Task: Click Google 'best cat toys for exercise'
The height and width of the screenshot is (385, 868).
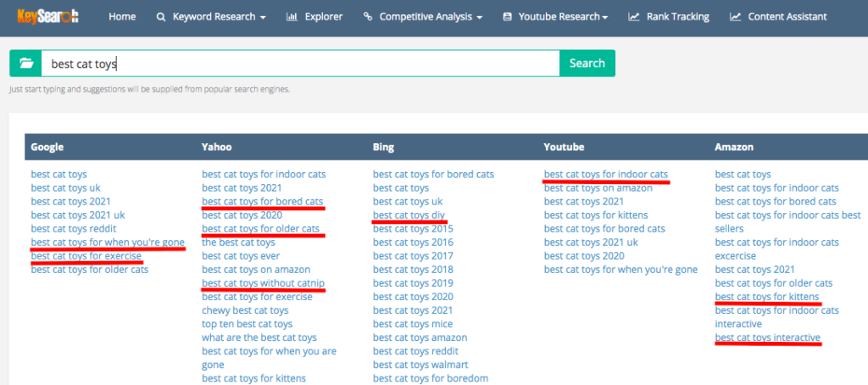Action: pos(86,256)
